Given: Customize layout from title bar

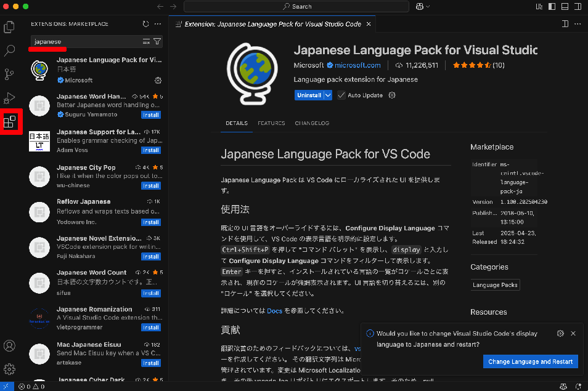Looking at the screenshot, I should click(539, 6).
